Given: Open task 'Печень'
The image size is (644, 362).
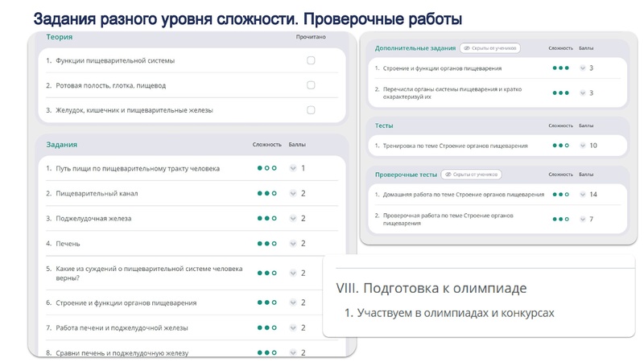Looking at the screenshot, I should (68, 244).
